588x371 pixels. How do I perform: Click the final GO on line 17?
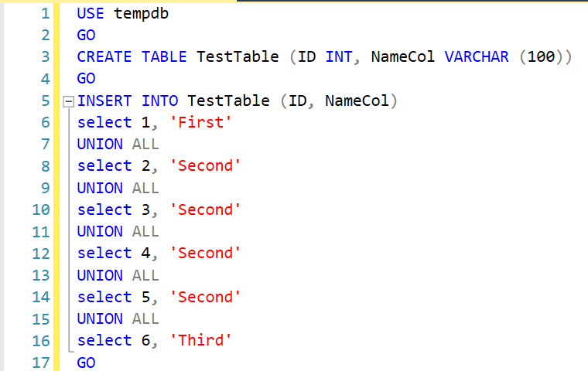click(86, 362)
